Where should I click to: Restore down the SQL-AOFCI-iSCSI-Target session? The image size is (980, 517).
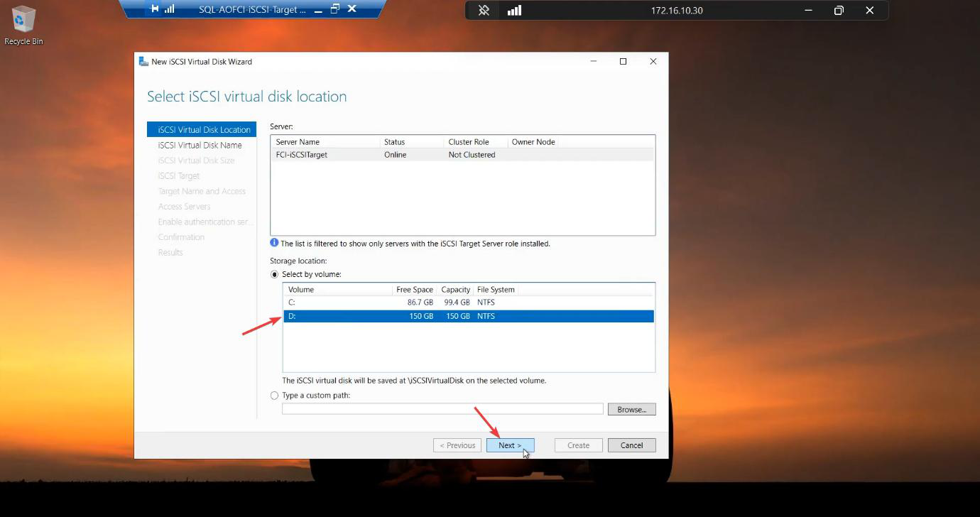[x=334, y=9]
